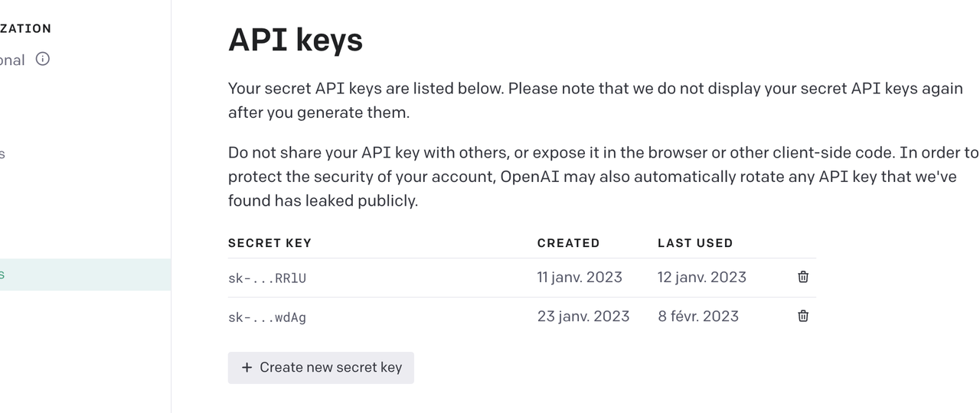
Task: Select the sk-...RR1U secret key text
Action: pos(267,278)
